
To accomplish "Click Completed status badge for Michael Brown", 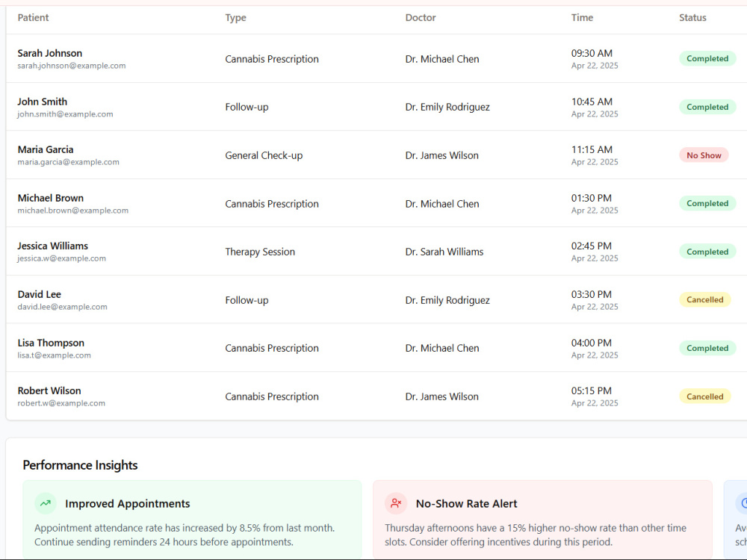I will point(707,203).
